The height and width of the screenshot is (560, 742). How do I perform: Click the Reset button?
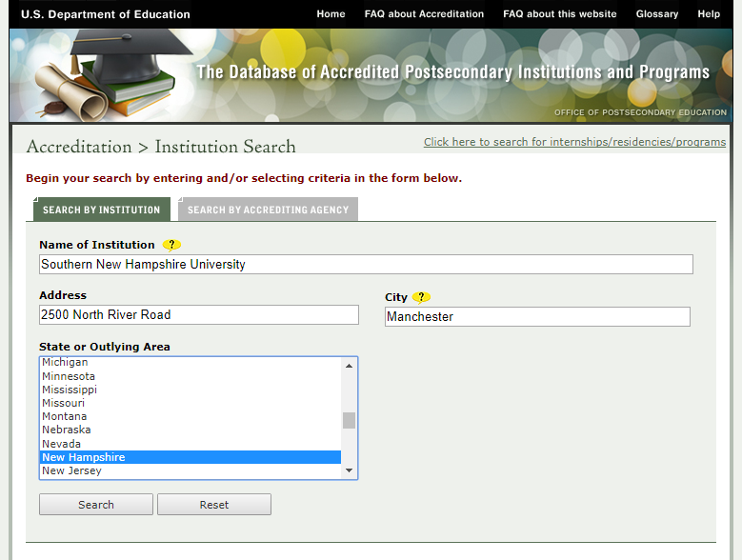click(214, 505)
